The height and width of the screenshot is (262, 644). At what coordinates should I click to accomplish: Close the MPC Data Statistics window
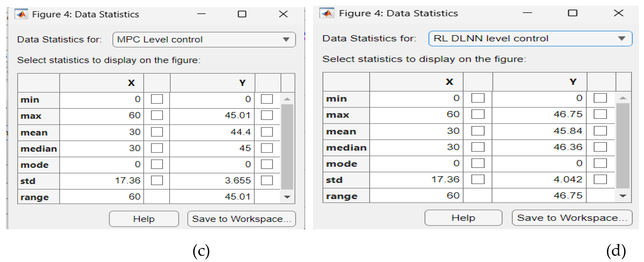[x=283, y=14]
